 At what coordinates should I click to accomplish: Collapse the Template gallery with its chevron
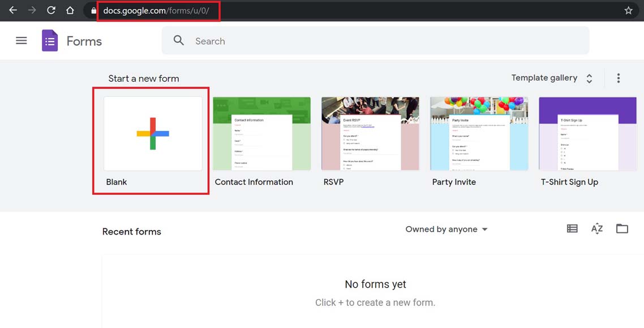(589, 78)
